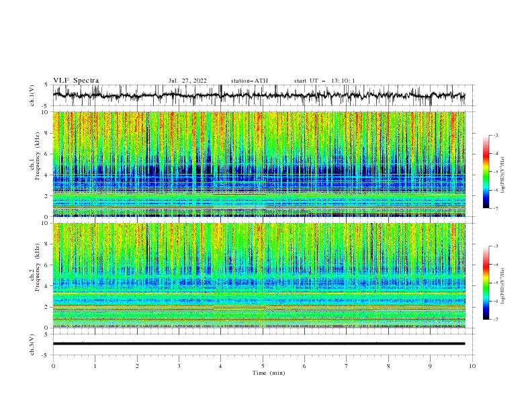The image size is (532, 411).
Task: Click the ch.1 spectrogram color scale bar
Action: pos(486,172)
